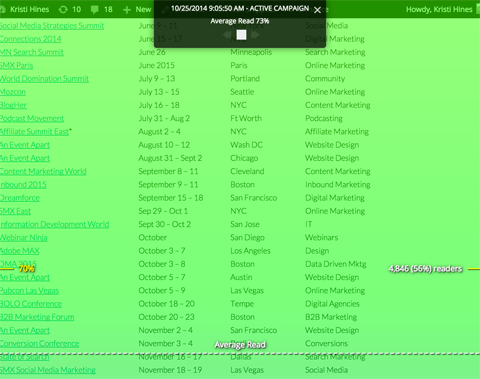Select the Data Driven Mktg cell
The height and width of the screenshot is (379, 480).
[x=336, y=264]
